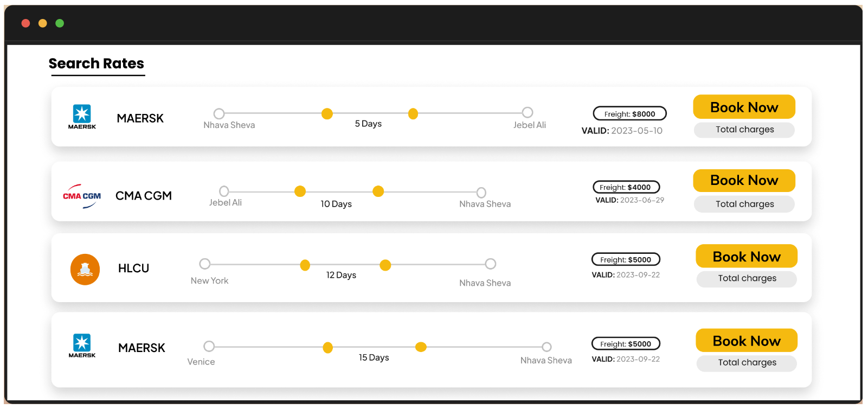868x409 pixels.
Task: Click the Freight: $8000 price badge
Action: click(x=629, y=114)
